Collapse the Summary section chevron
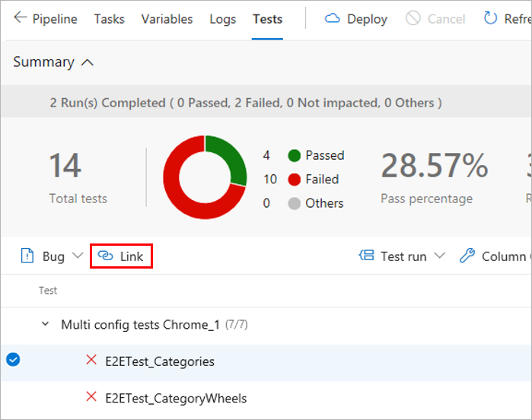532x420 pixels. (88, 62)
